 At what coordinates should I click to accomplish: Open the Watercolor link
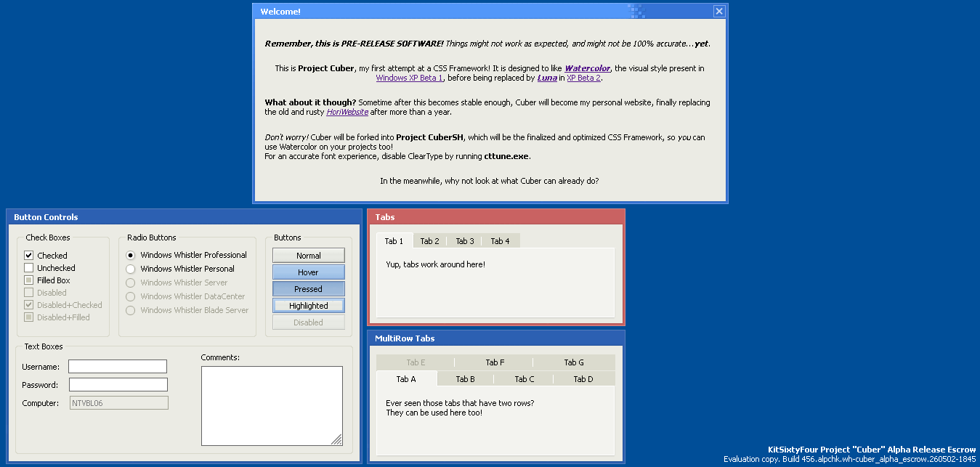[x=588, y=68]
